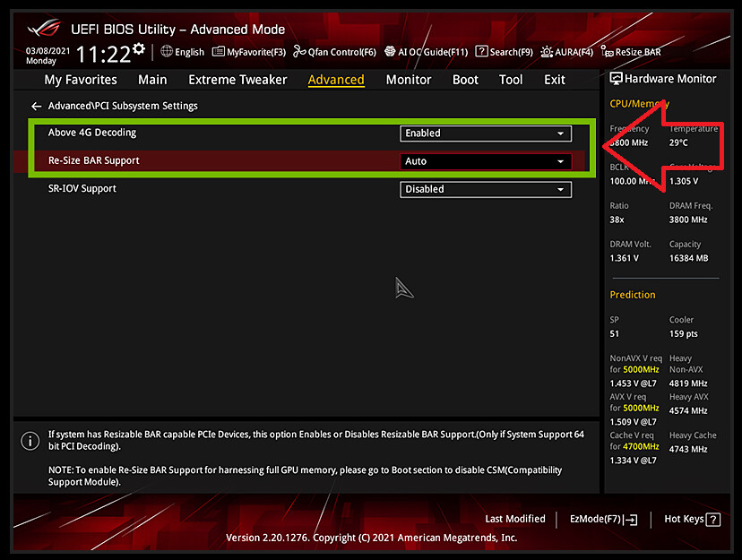Select the Monitor tab
742x560 pixels.
409,80
